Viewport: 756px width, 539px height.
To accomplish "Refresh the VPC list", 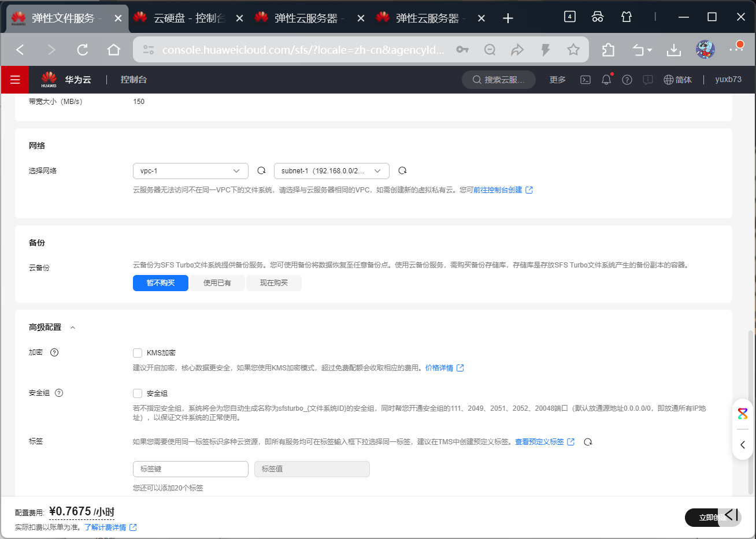I will point(261,170).
